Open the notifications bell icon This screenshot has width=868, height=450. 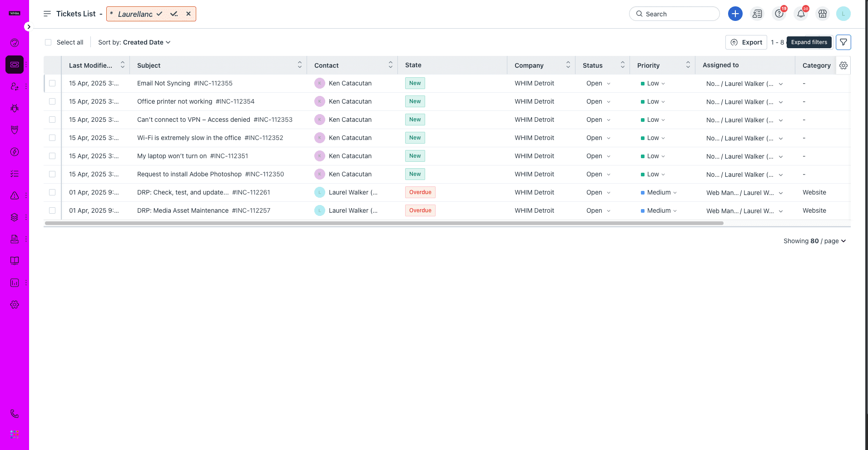pos(801,14)
